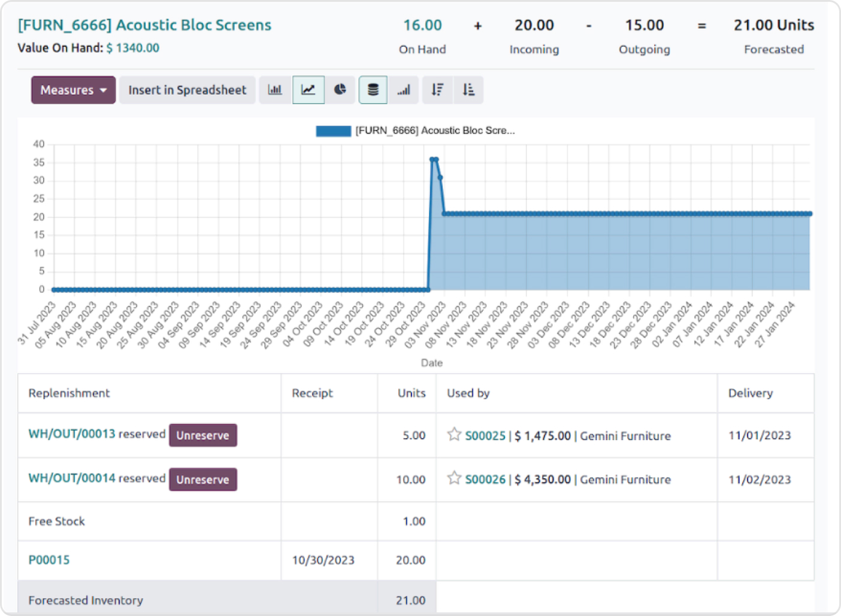Star the S00025 order priority

pyautogui.click(x=454, y=434)
